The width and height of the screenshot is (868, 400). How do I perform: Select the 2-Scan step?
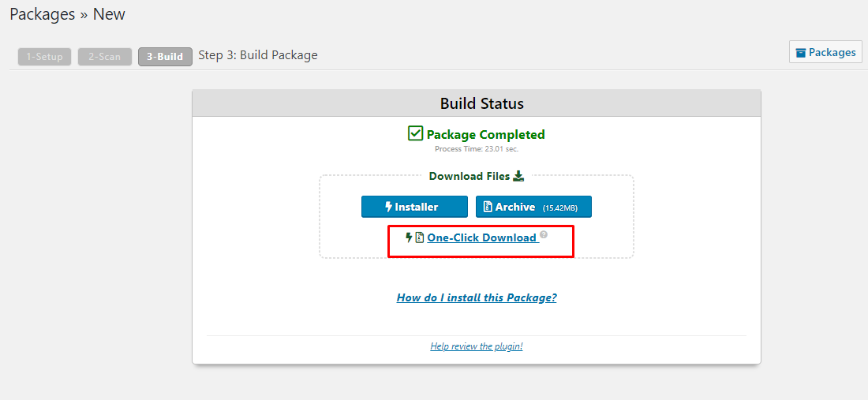point(104,57)
